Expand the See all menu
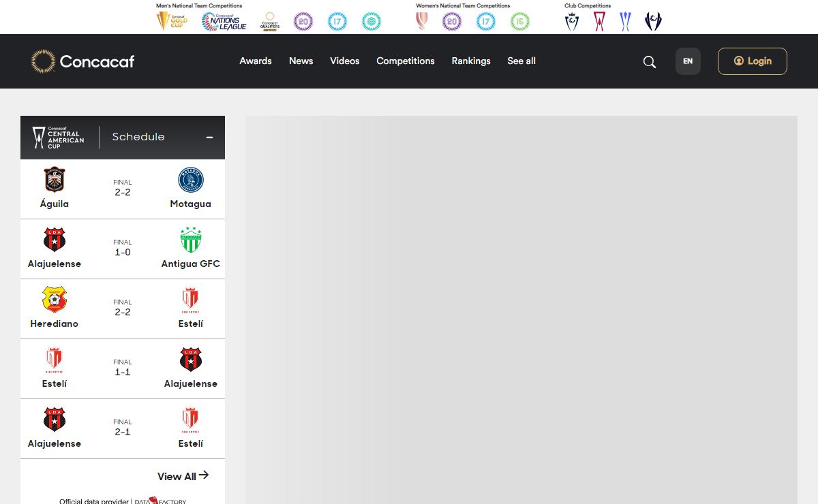 click(521, 61)
